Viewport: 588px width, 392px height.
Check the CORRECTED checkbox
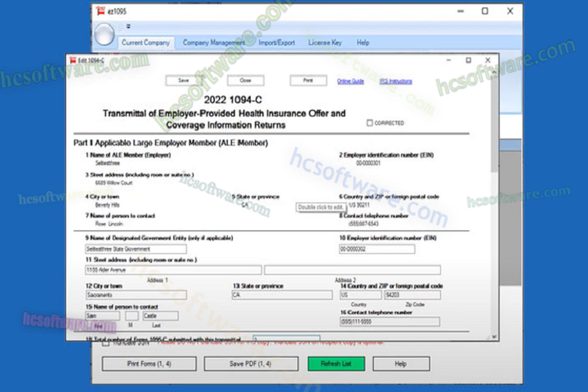click(370, 122)
